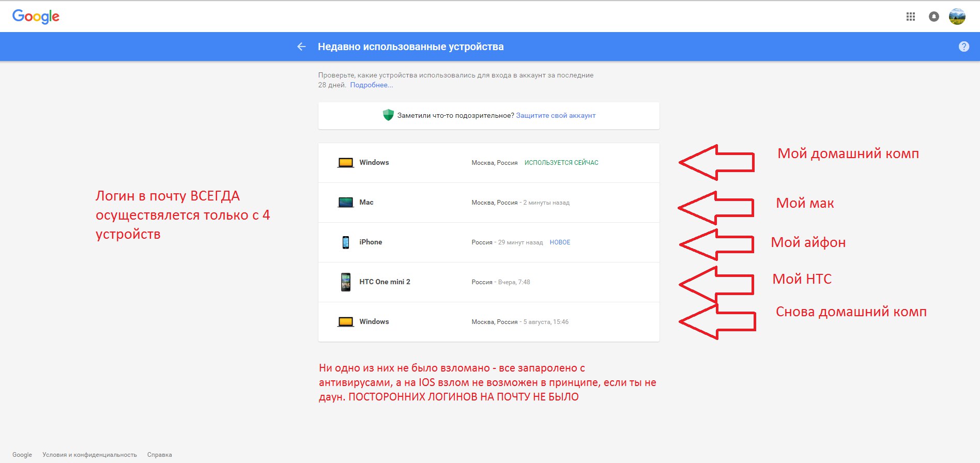Open the Google apps grid
This screenshot has width=980, height=463.
point(911,17)
